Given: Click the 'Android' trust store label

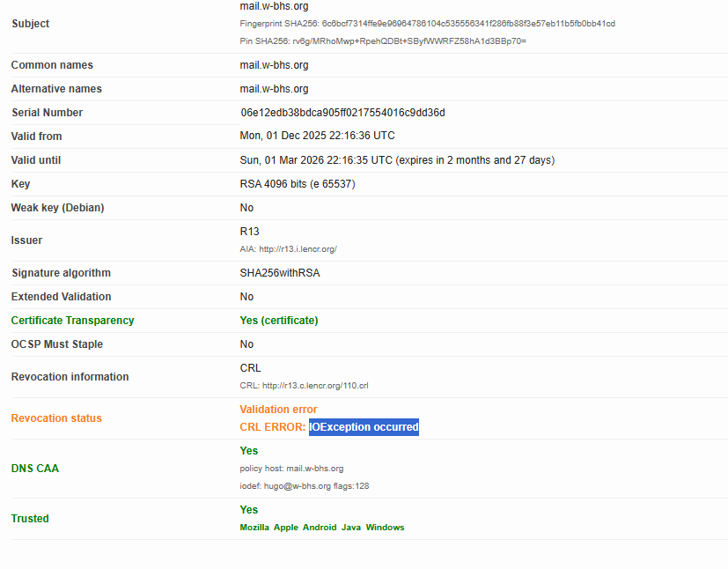Looking at the screenshot, I should (320, 528).
